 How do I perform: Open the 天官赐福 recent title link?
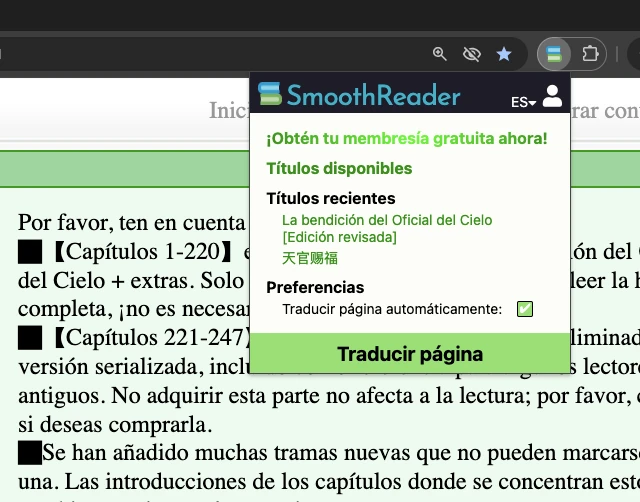310,258
